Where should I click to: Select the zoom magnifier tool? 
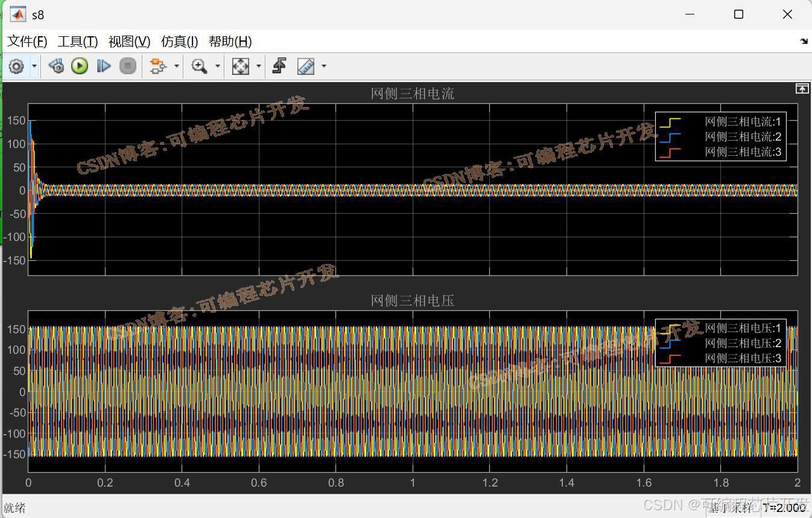click(199, 66)
